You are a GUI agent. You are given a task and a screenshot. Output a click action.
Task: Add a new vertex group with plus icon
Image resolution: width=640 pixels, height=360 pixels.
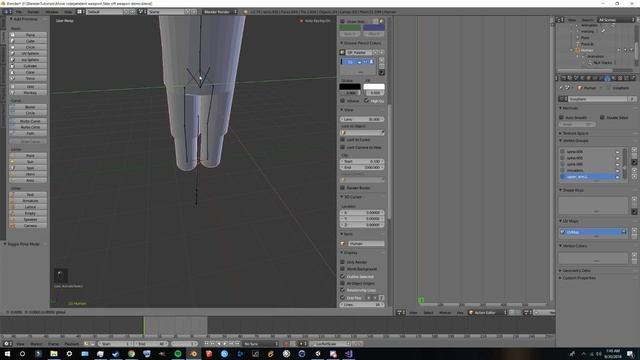(x=634, y=150)
